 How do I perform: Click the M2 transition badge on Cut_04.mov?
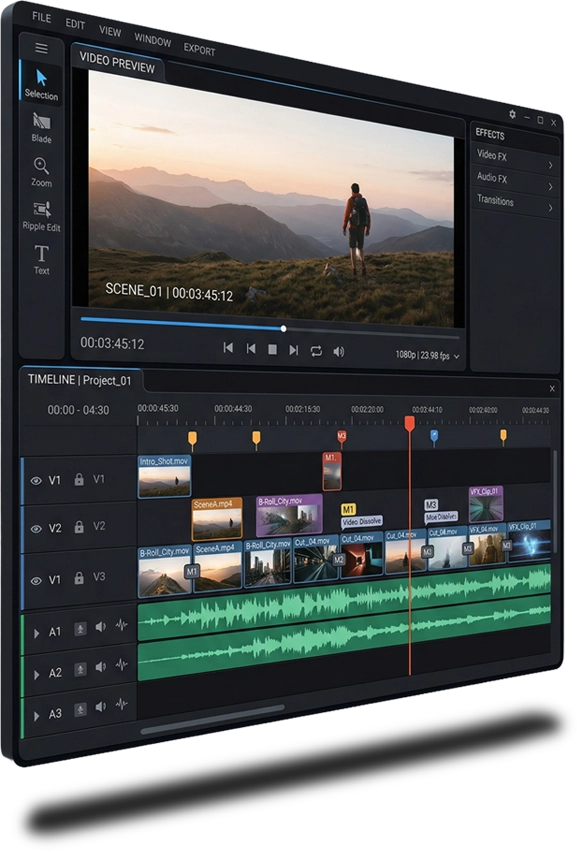[338, 559]
